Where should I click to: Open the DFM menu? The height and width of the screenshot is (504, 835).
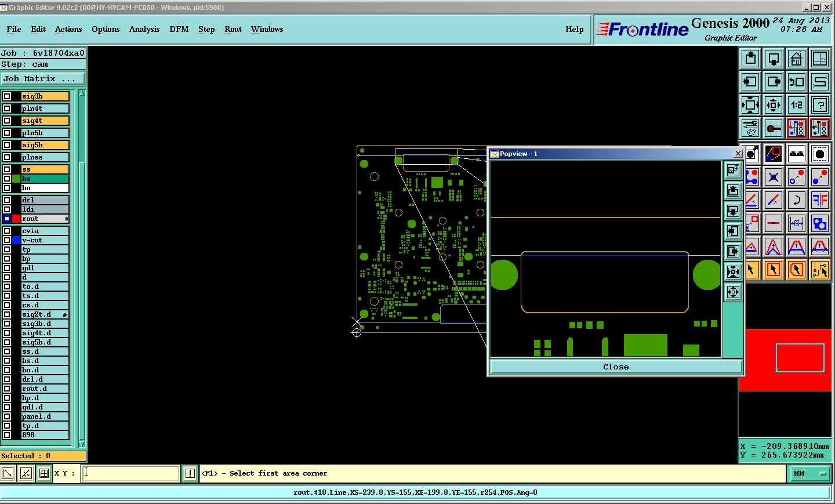pyautogui.click(x=179, y=29)
